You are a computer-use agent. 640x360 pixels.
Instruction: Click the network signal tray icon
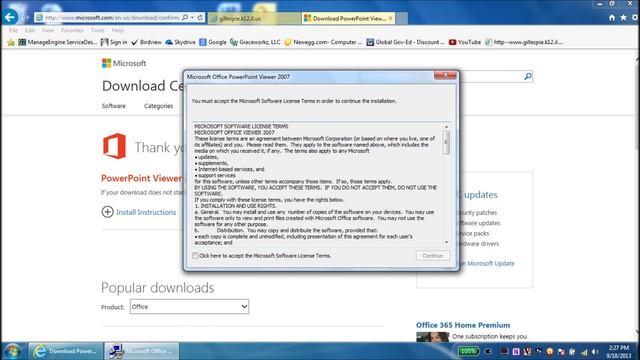pyautogui.click(x=584, y=351)
